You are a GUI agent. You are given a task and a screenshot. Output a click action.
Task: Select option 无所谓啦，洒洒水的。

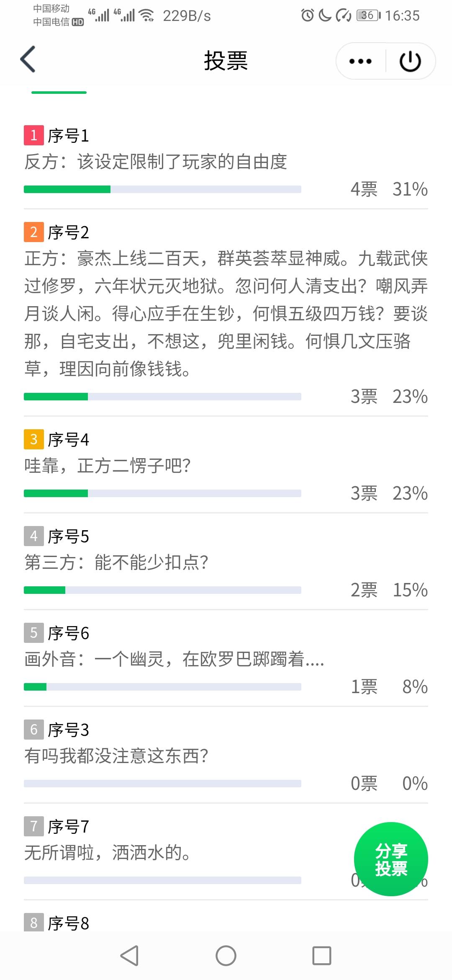pos(108,853)
